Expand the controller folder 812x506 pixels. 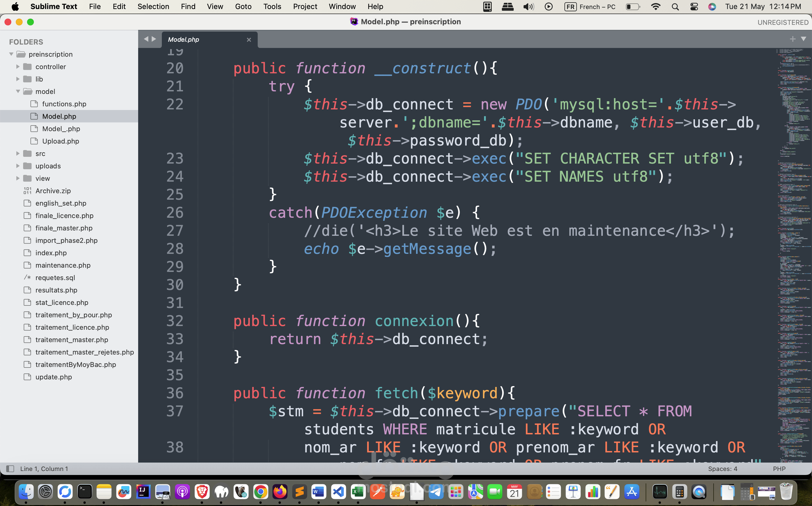18,67
